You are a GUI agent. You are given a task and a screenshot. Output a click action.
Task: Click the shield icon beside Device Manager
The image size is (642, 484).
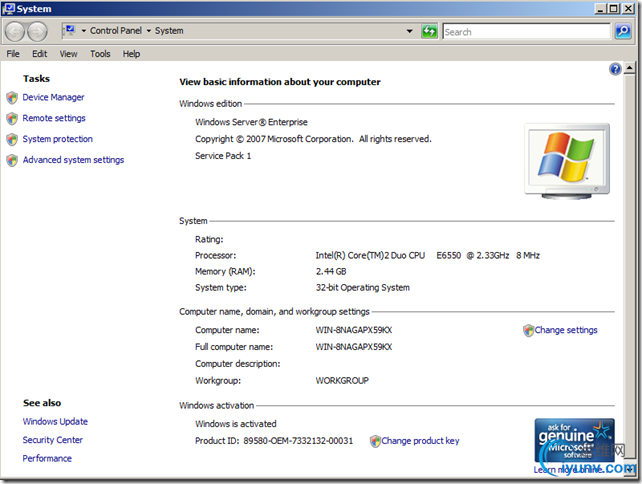coord(12,97)
